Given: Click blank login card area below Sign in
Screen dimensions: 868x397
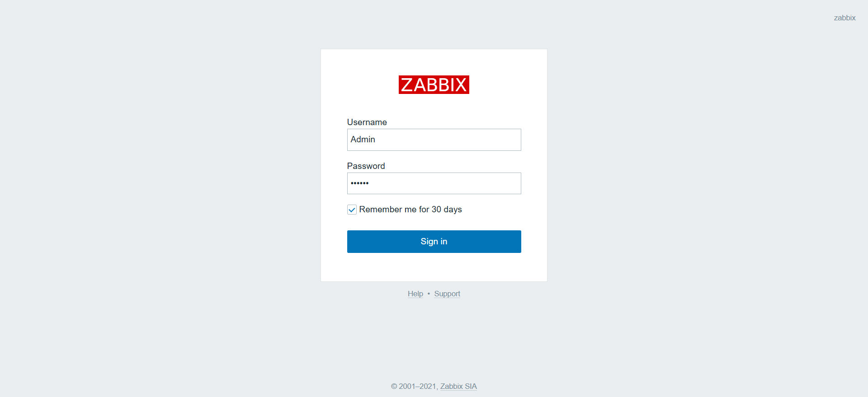Looking at the screenshot, I should pos(434,267).
